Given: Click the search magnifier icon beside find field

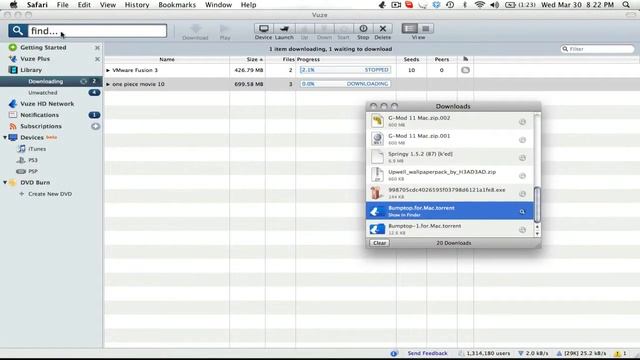Looking at the screenshot, I should click(x=18, y=31).
